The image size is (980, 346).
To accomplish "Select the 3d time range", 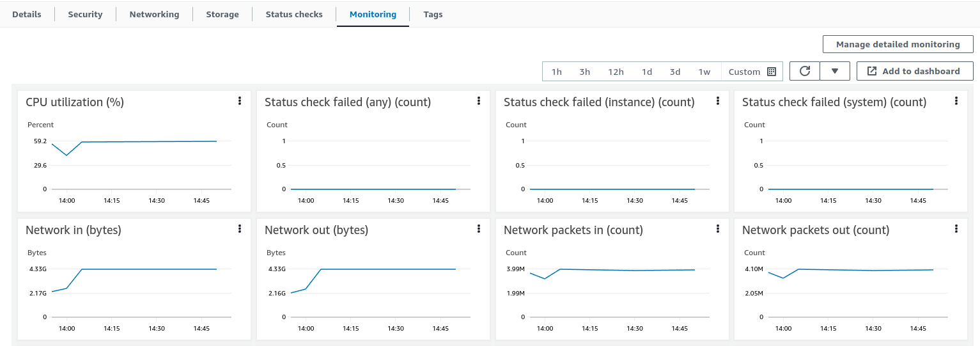I will coord(675,72).
